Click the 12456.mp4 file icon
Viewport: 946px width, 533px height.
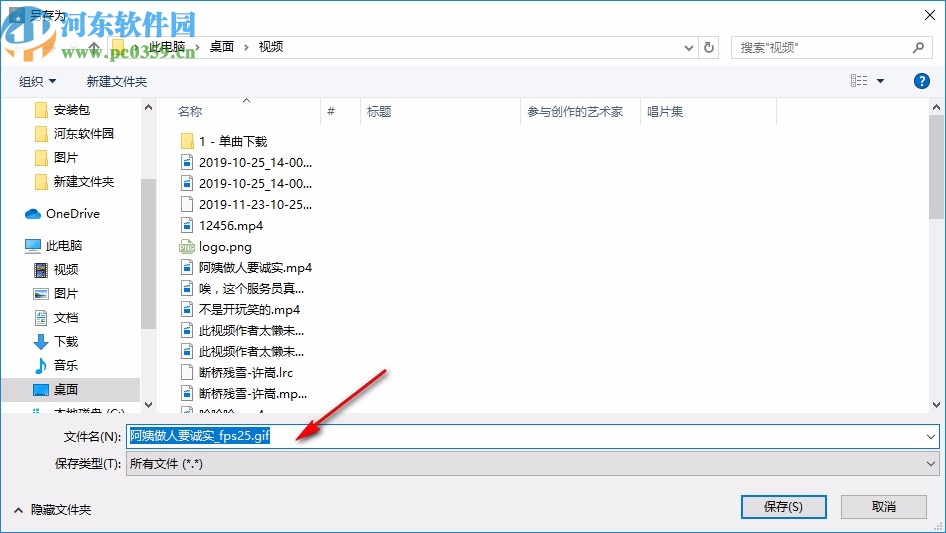tap(187, 226)
